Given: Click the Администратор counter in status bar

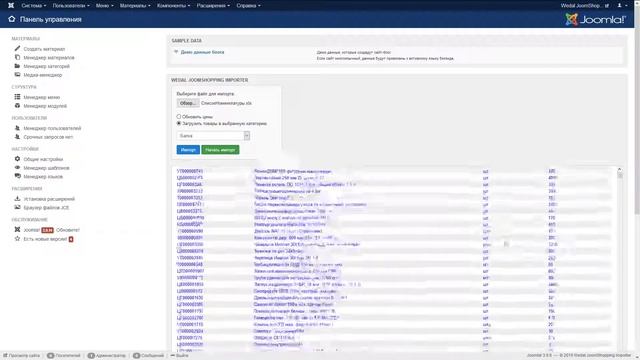Looking at the screenshot, I should point(107,356).
